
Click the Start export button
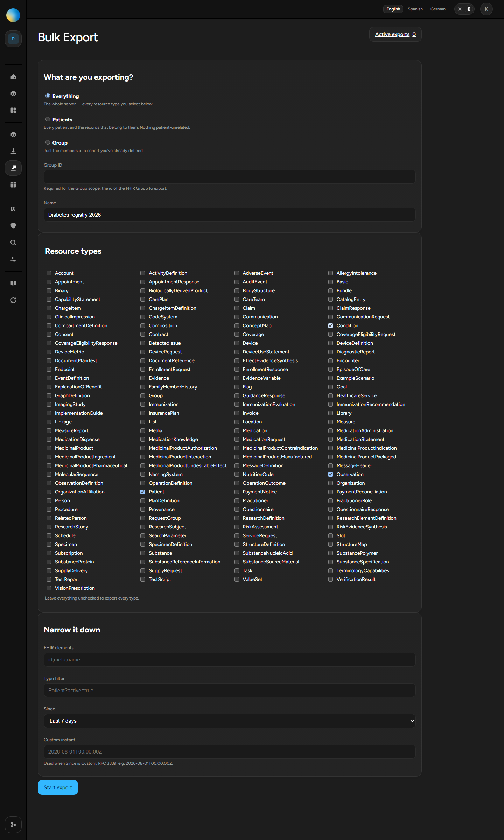(x=58, y=787)
